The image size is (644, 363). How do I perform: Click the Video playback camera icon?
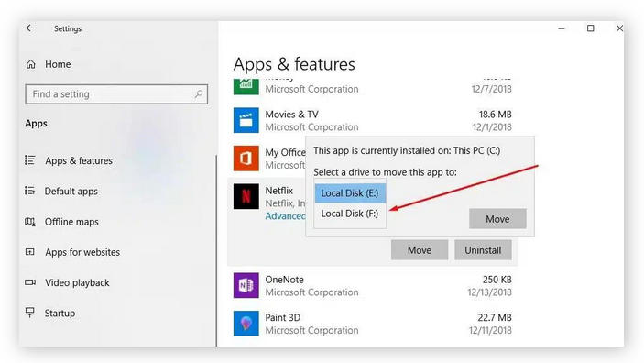coord(30,282)
